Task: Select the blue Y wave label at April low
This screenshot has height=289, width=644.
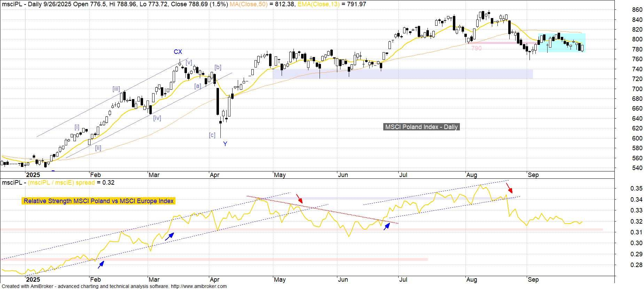Action: click(225, 144)
